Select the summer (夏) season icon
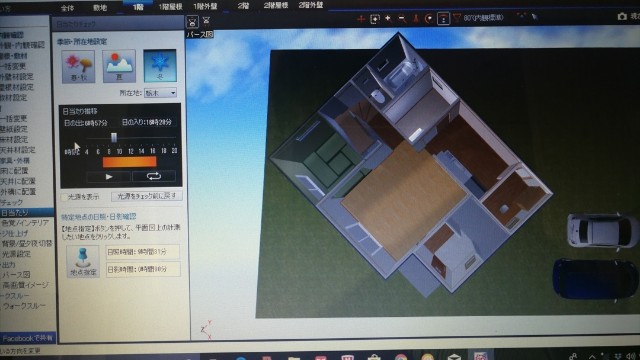Screen dimensions: 640x360 (x=119, y=66)
